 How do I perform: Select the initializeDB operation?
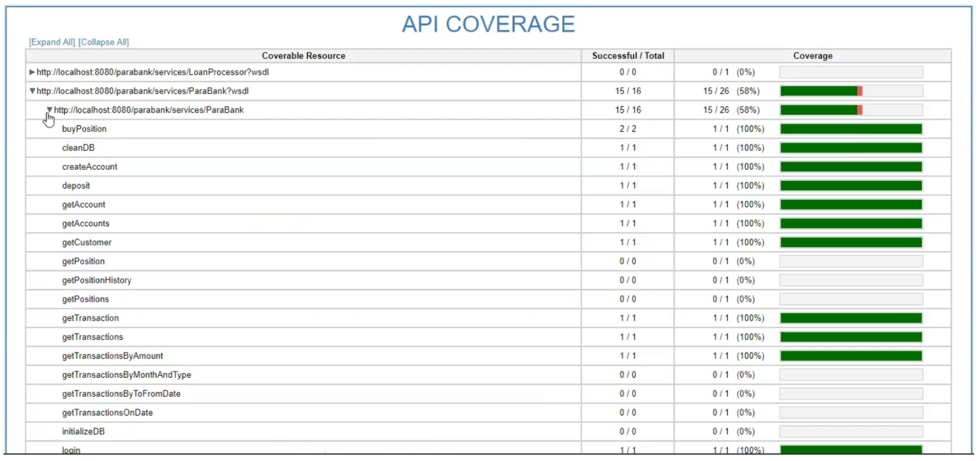coord(83,432)
